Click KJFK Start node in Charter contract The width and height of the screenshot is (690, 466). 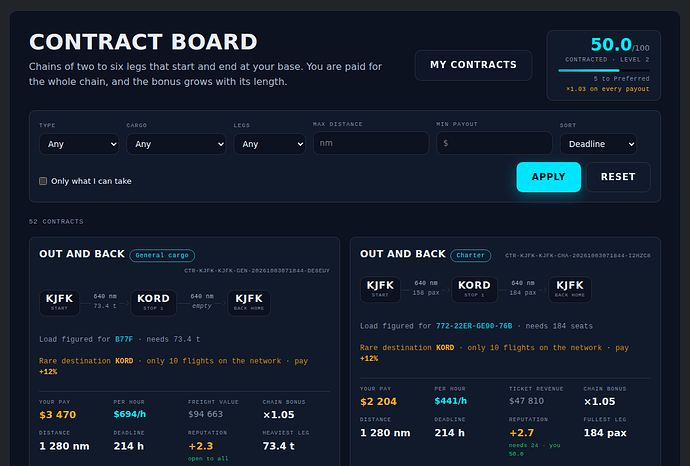point(380,289)
